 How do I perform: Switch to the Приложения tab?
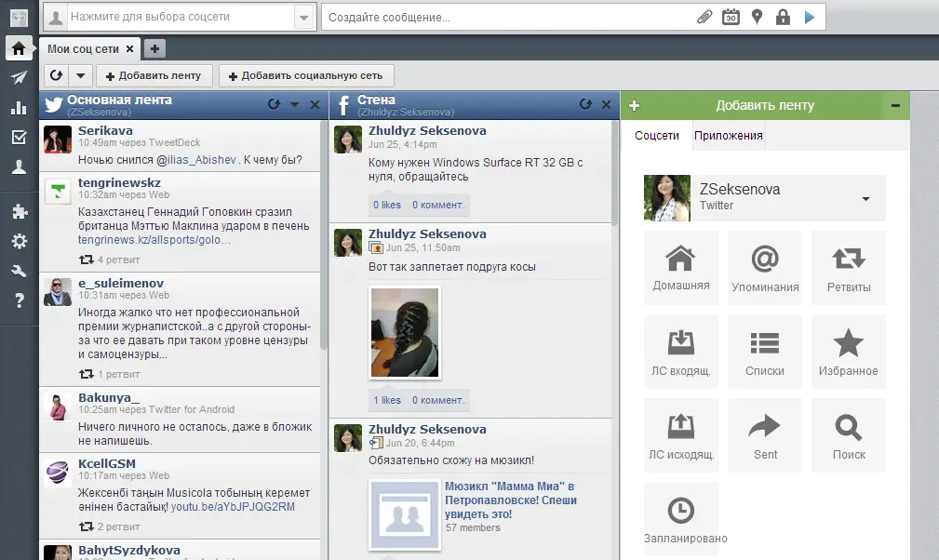point(728,136)
